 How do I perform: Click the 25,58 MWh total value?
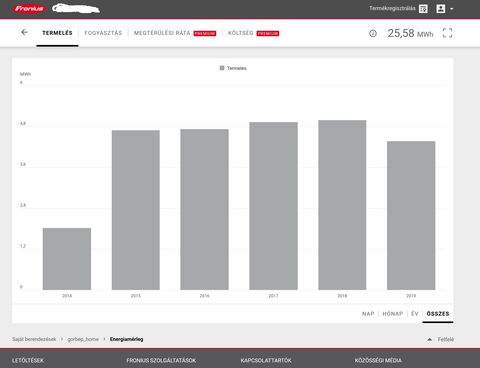(x=410, y=33)
